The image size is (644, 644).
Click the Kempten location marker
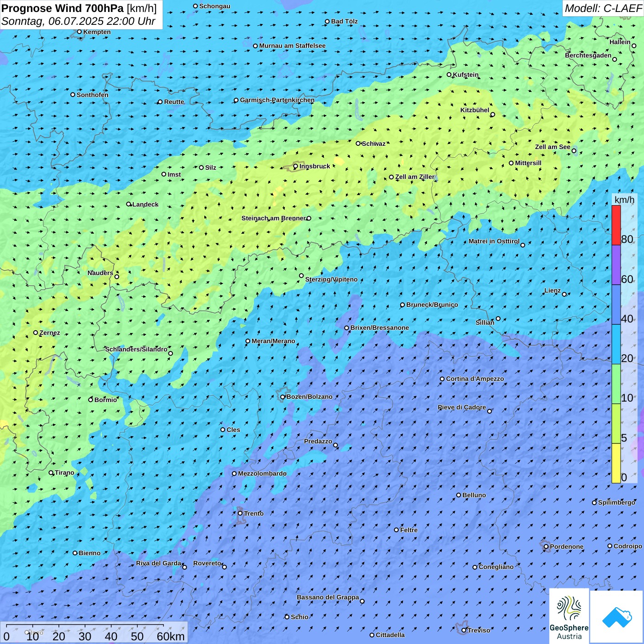pyautogui.click(x=79, y=32)
